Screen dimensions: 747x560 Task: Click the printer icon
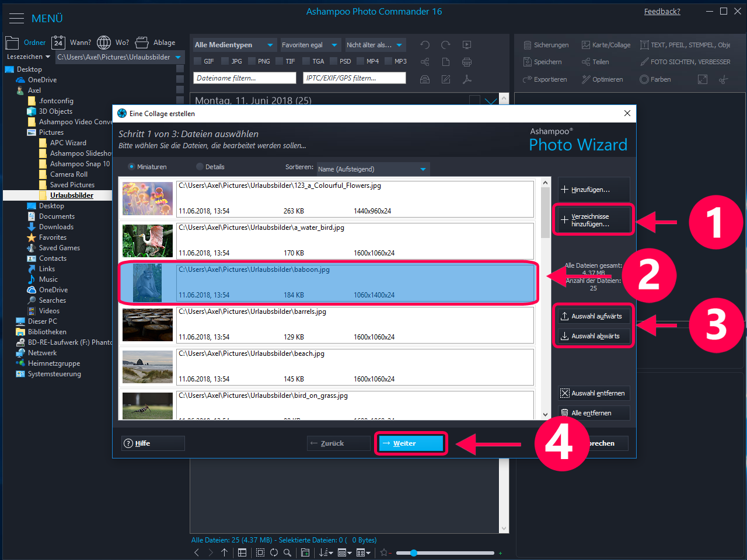click(x=467, y=62)
